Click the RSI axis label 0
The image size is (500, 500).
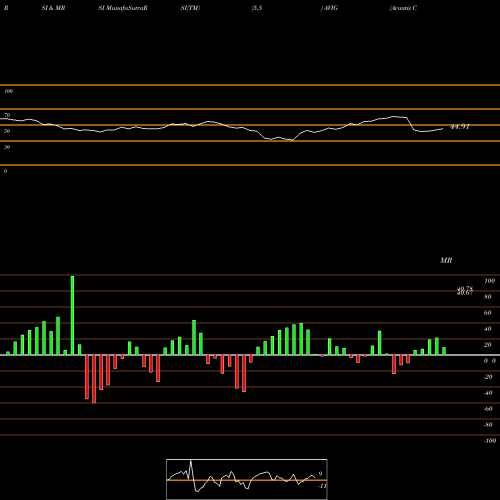5,171
